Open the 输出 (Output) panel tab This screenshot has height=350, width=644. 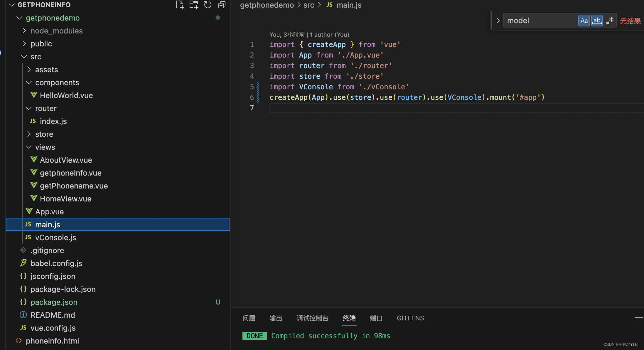[276, 318]
